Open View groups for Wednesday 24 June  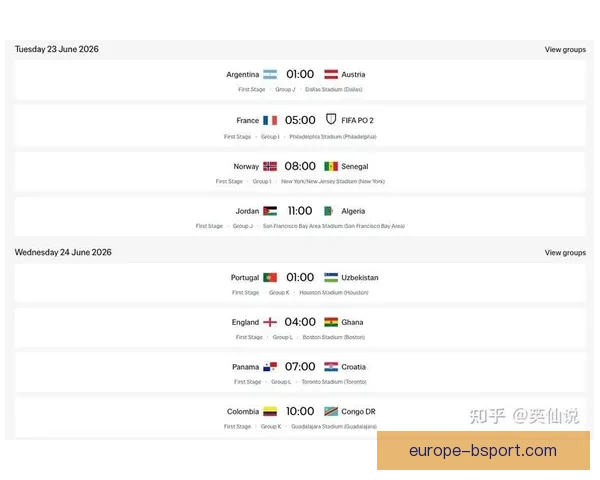pyautogui.click(x=565, y=253)
